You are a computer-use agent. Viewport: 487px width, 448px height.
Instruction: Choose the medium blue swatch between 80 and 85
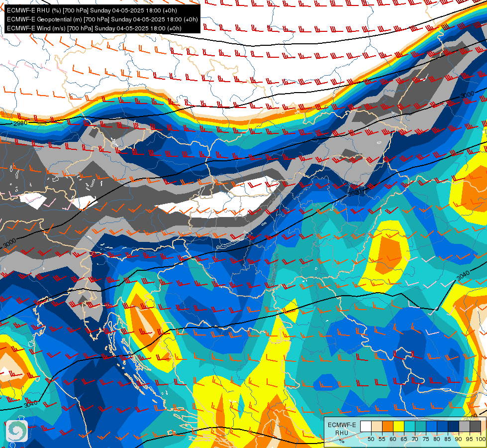(442, 426)
